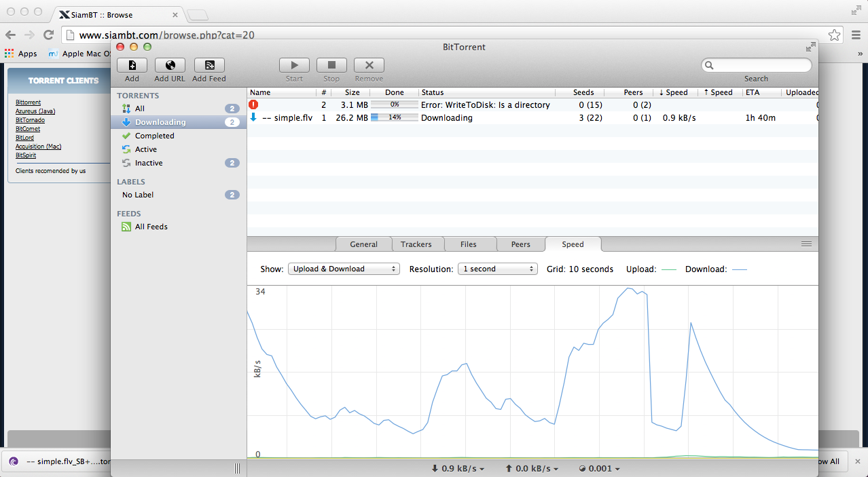Screen dimensions: 868x477
Task: Click the Add torrent toolbar icon
Action: (x=132, y=65)
